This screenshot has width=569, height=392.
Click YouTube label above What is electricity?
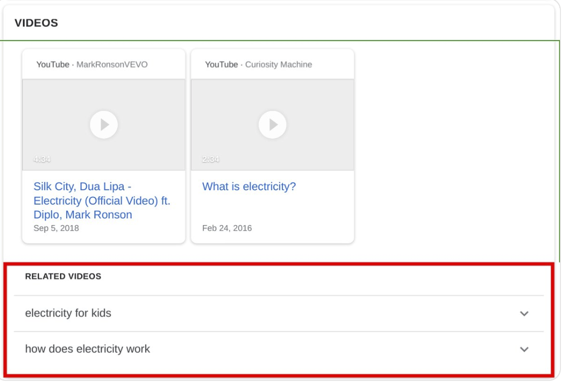(x=221, y=64)
